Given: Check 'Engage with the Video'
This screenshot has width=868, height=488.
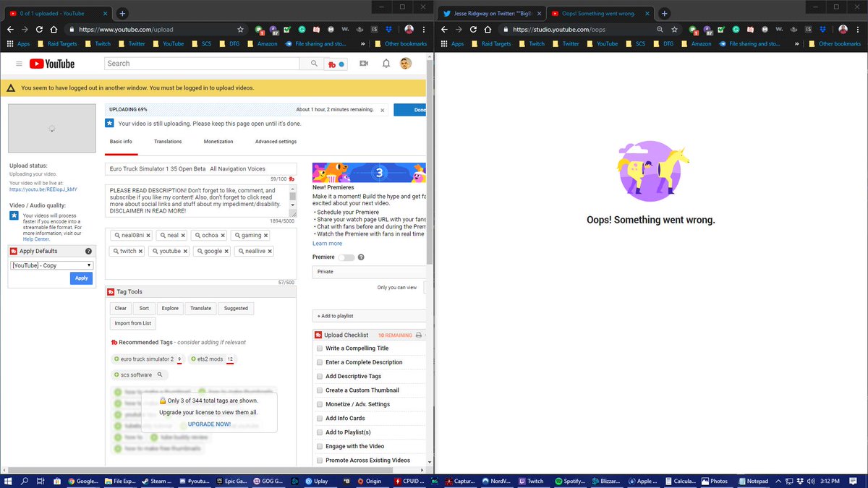Looking at the screenshot, I should pos(320,446).
